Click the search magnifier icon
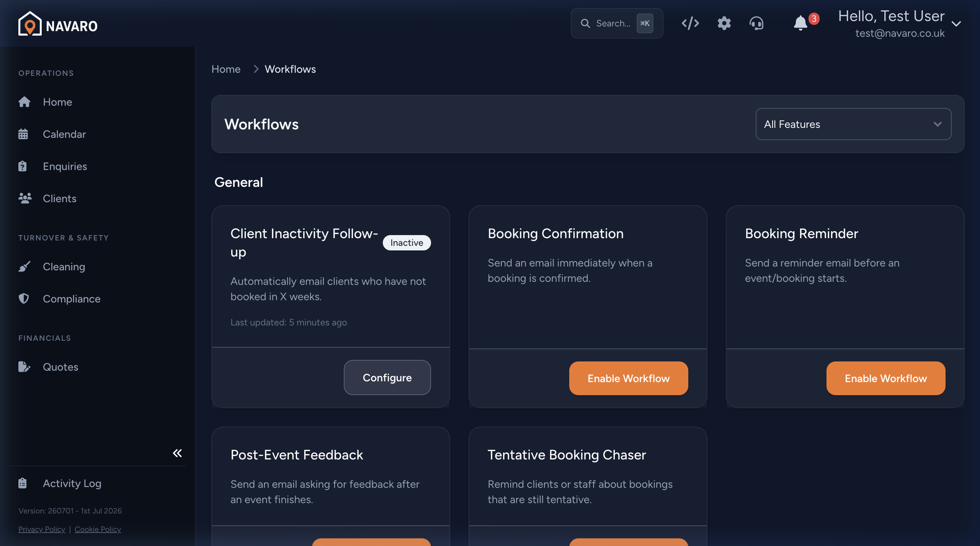Viewport: 980px width, 546px height. (585, 23)
